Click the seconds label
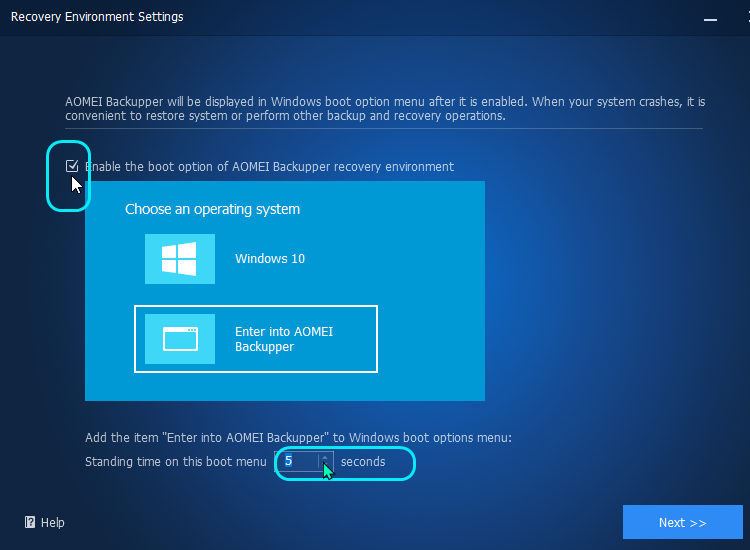The image size is (750, 550). coord(363,462)
